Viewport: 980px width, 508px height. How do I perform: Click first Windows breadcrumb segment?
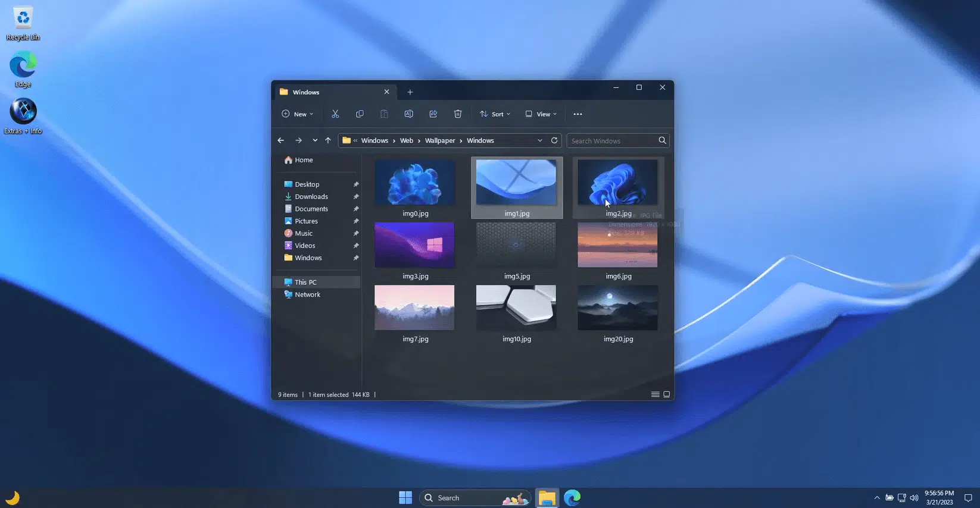(x=374, y=140)
